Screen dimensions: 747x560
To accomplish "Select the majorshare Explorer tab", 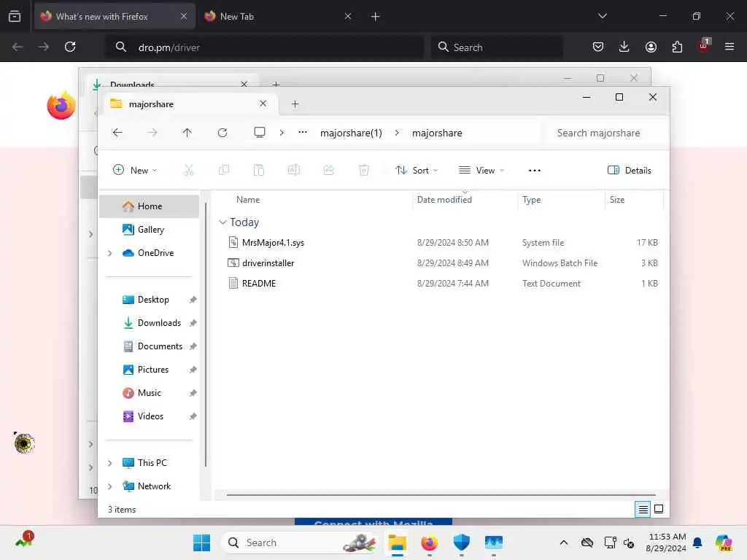I will [x=189, y=104].
